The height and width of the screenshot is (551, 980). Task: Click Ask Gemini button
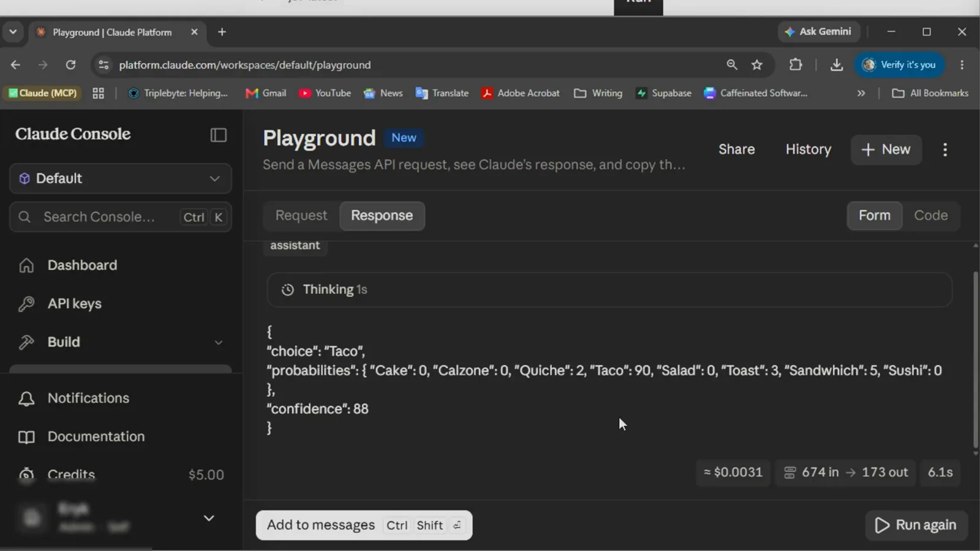[x=819, y=32]
